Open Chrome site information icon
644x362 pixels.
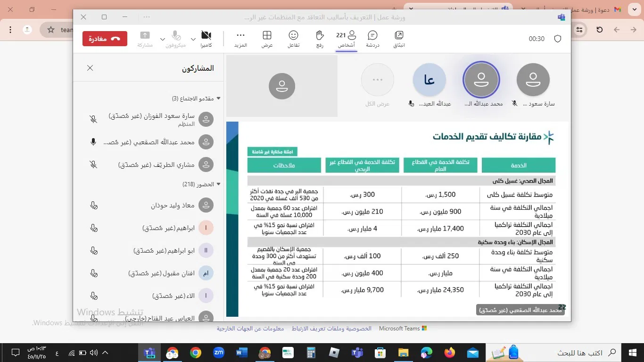click(x=579, y=30)
